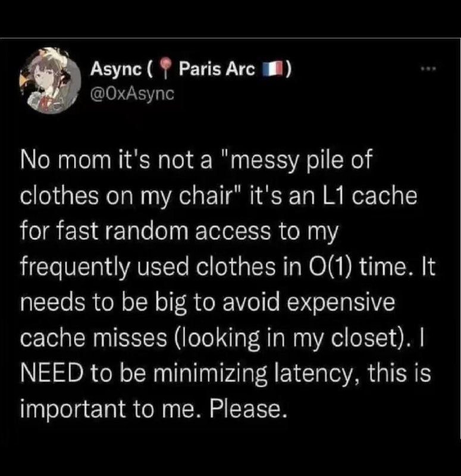461x476 pixels.
Task: Click "cache misses" in the tweet text
Action: [94, 338]
